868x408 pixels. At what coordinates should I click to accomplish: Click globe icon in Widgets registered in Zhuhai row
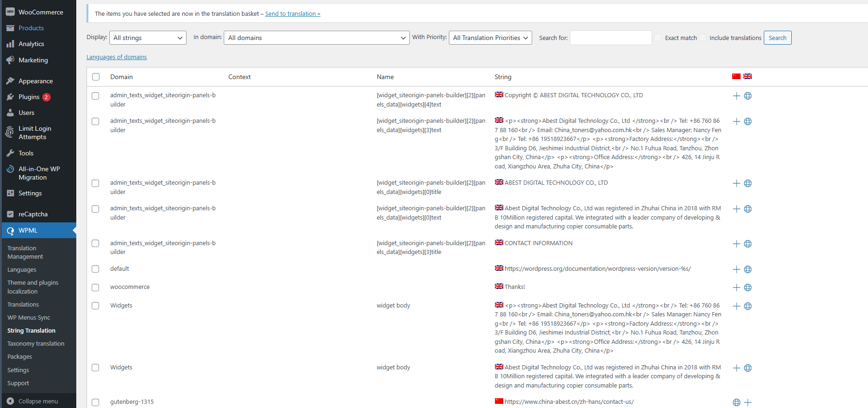pyautogui.click(x=748, y=368)
